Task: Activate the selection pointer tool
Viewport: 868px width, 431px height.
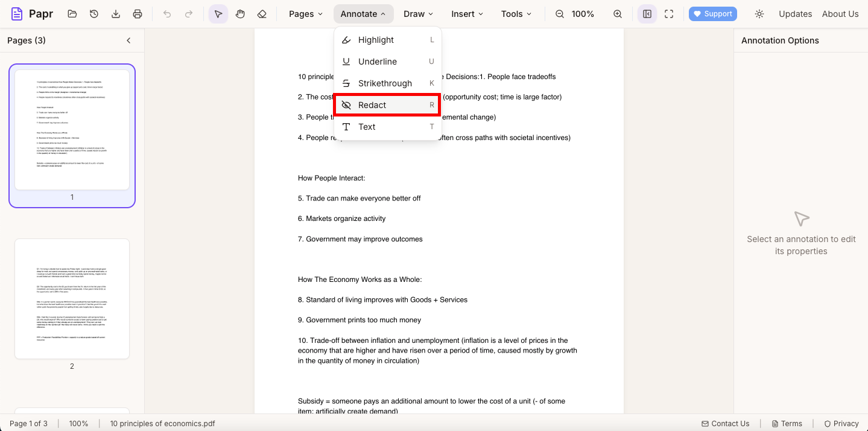Action: click(x=218, y=13)
